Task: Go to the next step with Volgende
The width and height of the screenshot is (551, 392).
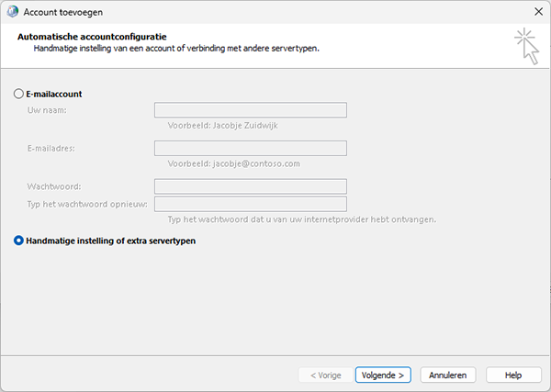Action: tap(383, 375)
